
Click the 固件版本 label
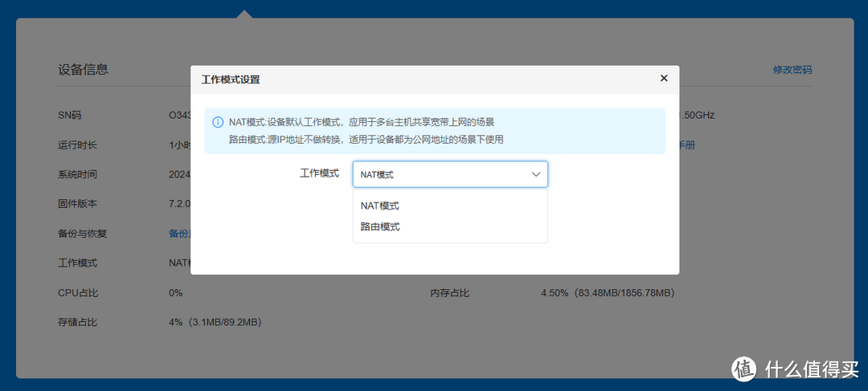77,203
